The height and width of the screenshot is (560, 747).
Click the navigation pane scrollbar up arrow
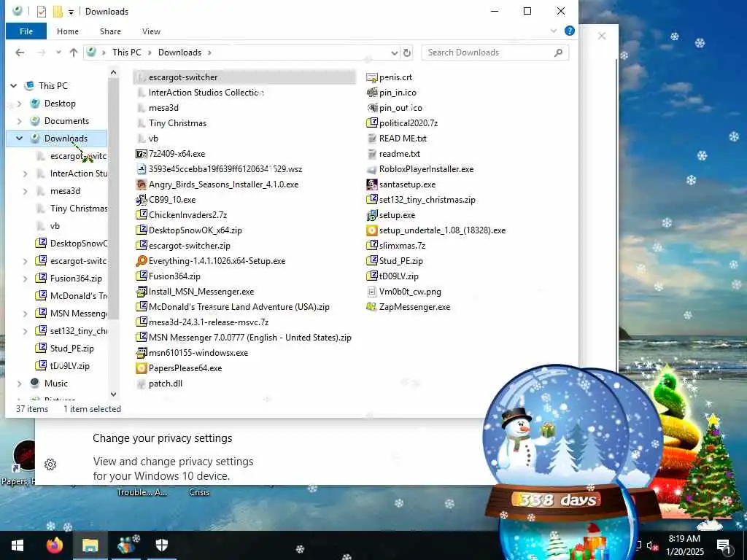point(113,72)
